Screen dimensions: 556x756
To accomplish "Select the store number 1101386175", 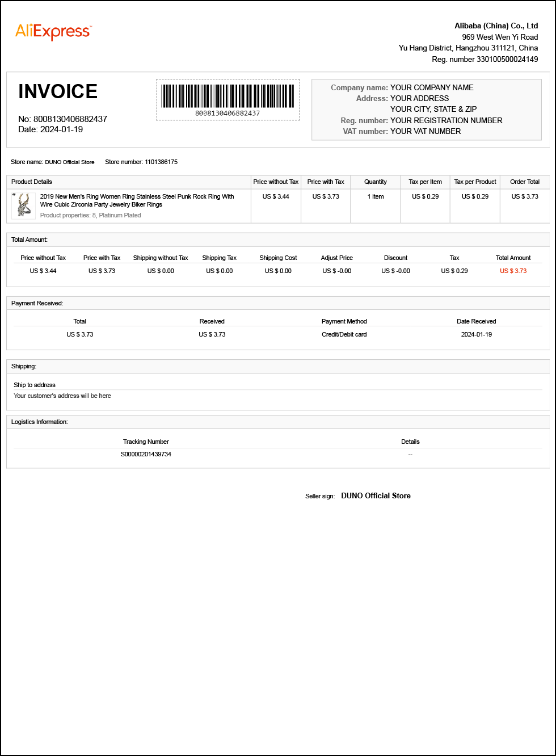I will pos(161,162).
